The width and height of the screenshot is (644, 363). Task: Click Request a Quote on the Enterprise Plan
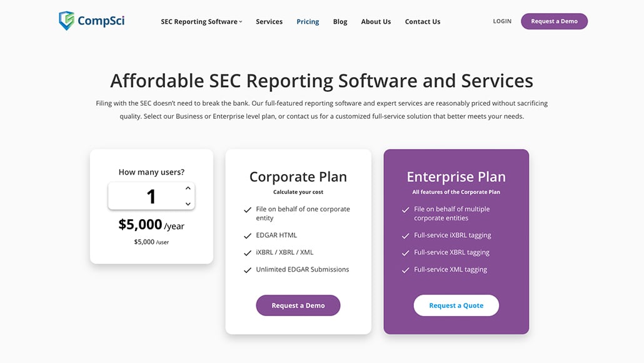point(456,305)
